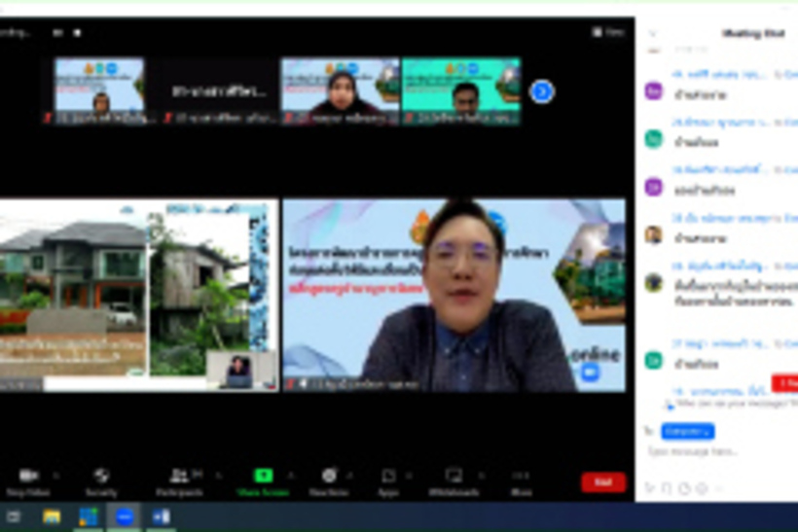The image size is (798, 532).
Task: Expand the caret after the round toolbar icon
Action: (350, 476)
